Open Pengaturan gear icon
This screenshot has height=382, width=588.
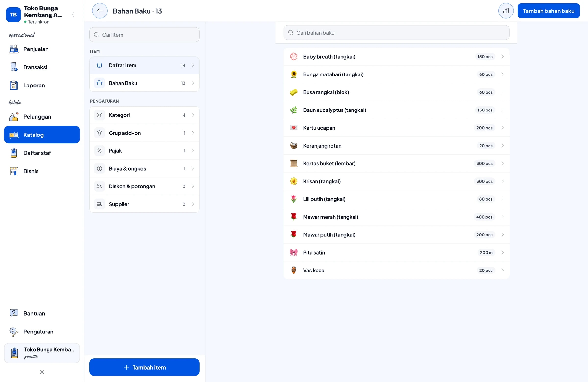(13, 332)
